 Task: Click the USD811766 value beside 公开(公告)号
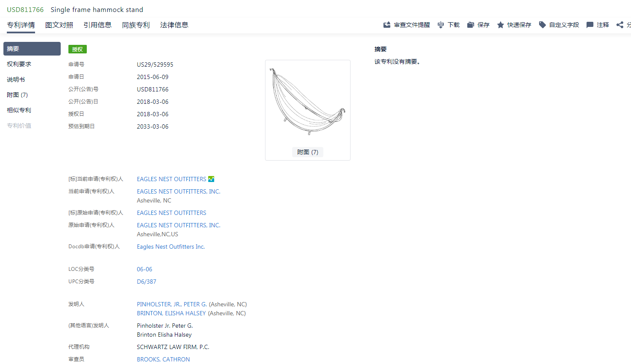click(153, 89)
